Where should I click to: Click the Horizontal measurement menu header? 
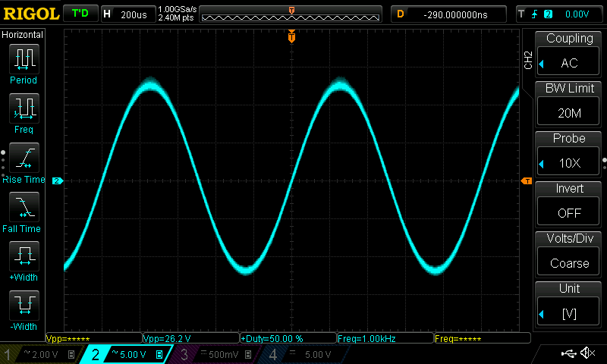pyautogui.click(x=22, y=34)
